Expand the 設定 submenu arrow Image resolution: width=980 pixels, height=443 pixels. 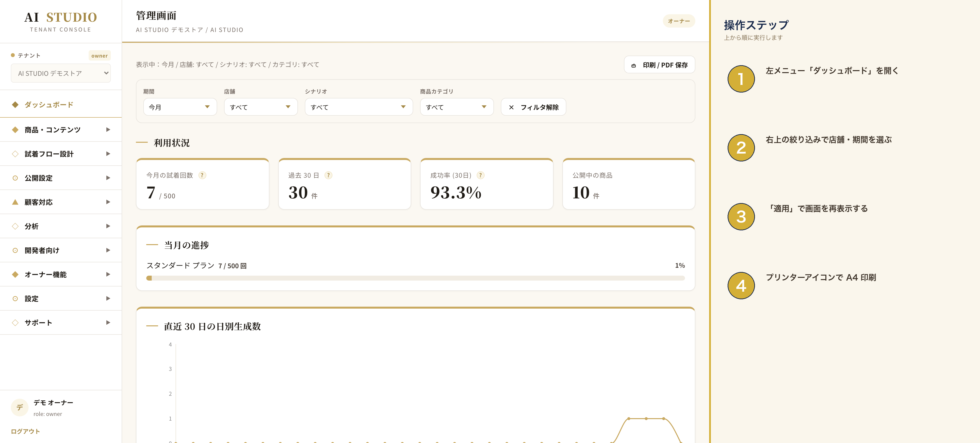click(x=108, y=299)
